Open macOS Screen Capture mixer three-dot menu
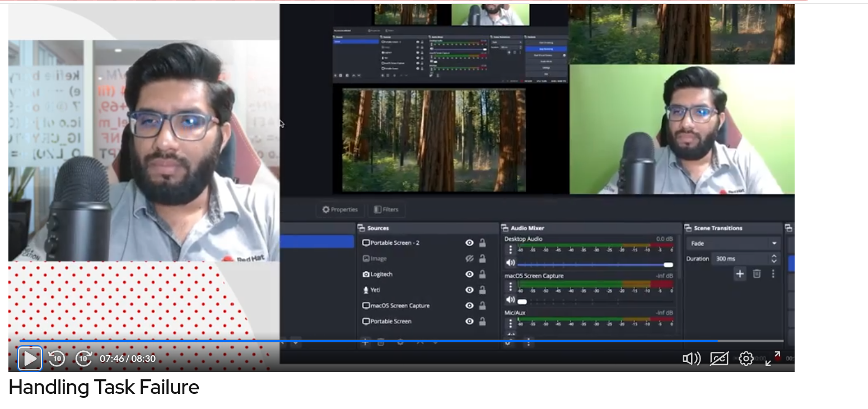The height and width of the screenshot is (409, 868). [510, 286]
